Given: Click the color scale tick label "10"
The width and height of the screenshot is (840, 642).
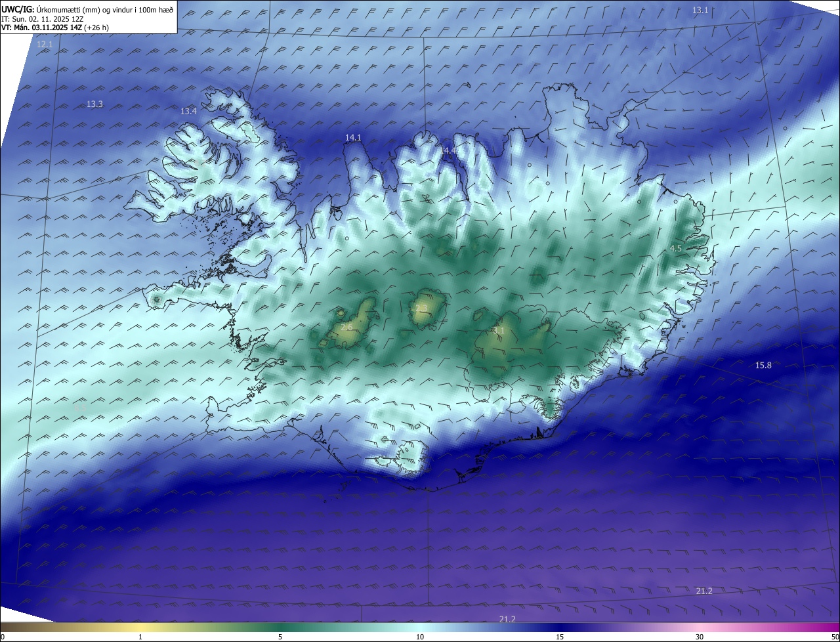Looking at the screenshot, I should coord(420,637).
